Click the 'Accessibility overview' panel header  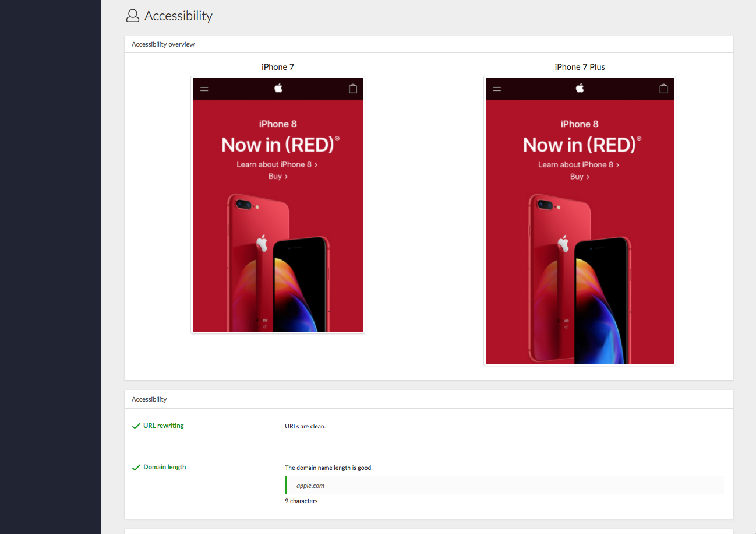[x=163, y=44]
